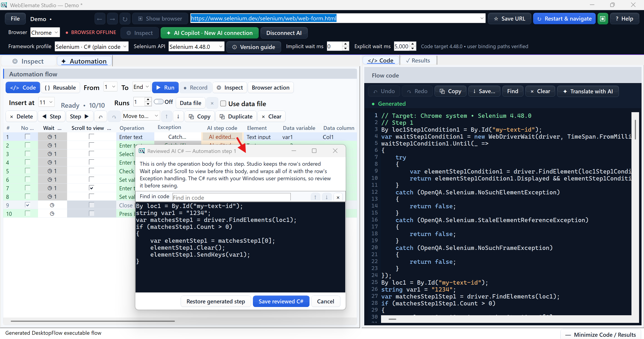Viewport: 644px width, 339px height.
Task: Click the step forward Step button
Action: (80, 116)
